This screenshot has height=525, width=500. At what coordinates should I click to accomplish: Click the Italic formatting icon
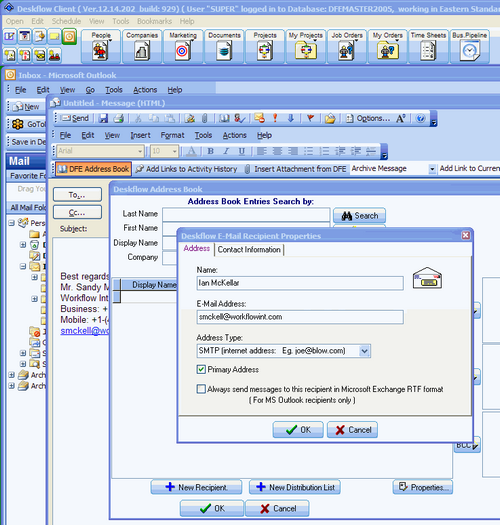226,151
